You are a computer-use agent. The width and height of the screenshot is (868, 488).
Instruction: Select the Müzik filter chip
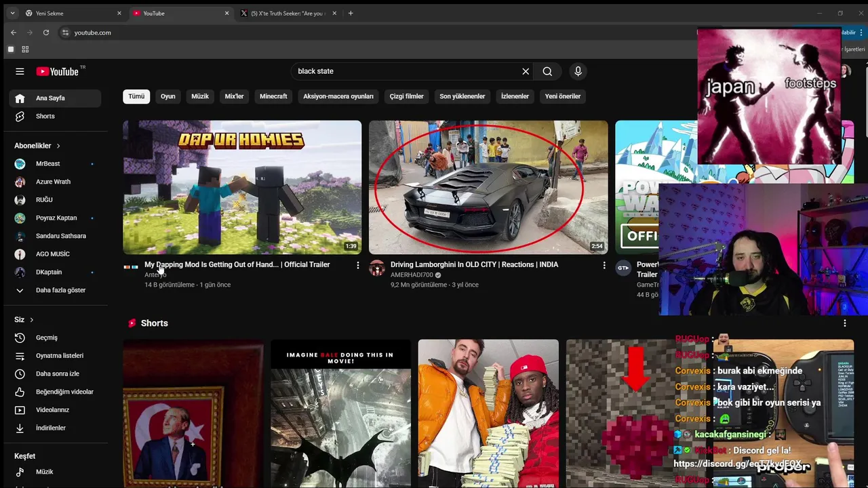pyautogui.click(x=200, y=96)
